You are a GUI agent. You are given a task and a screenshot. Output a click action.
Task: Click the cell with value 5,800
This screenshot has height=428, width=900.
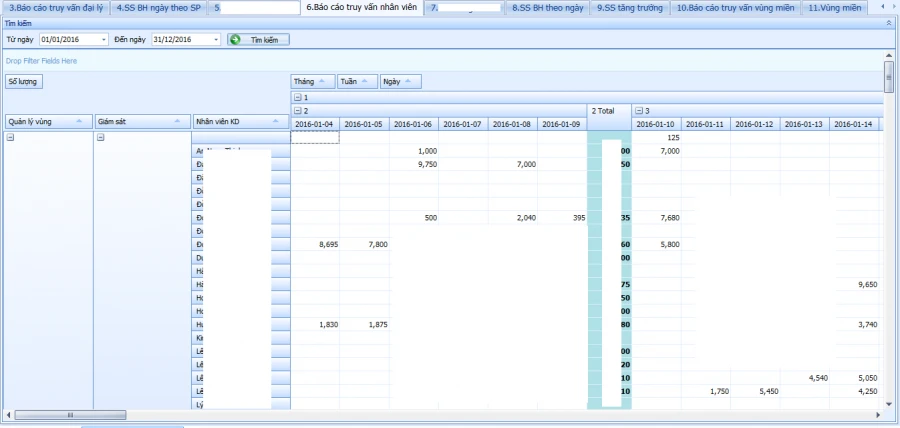click(656, 244)
